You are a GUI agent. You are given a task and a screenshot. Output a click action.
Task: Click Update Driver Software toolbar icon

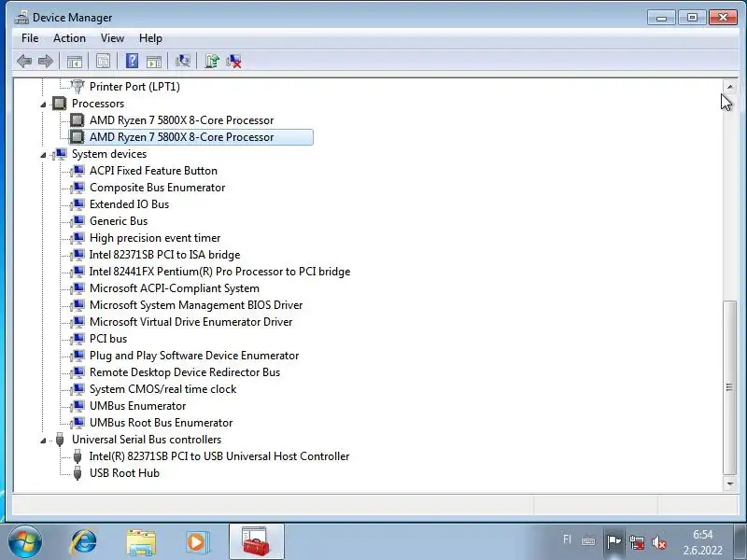click(x=212, y=61)
